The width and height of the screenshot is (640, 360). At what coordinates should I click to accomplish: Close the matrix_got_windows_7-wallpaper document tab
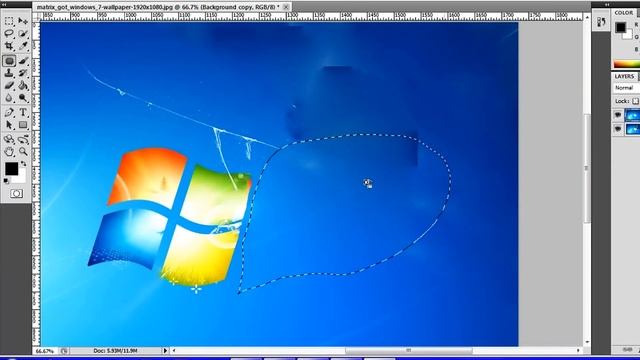[286, 7]
